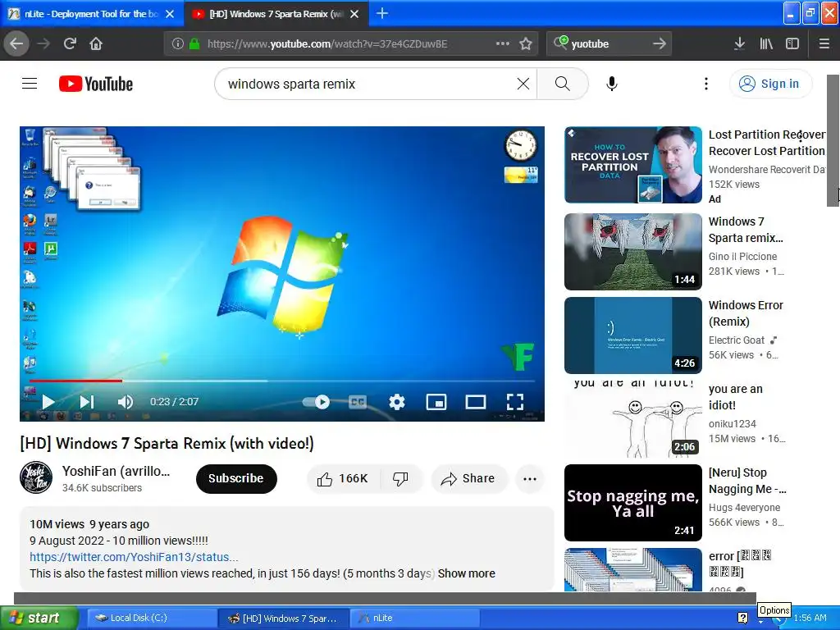Open player settings gear
Image resolution: width=840 pixels, height=630 pixels.
[397, 402]
